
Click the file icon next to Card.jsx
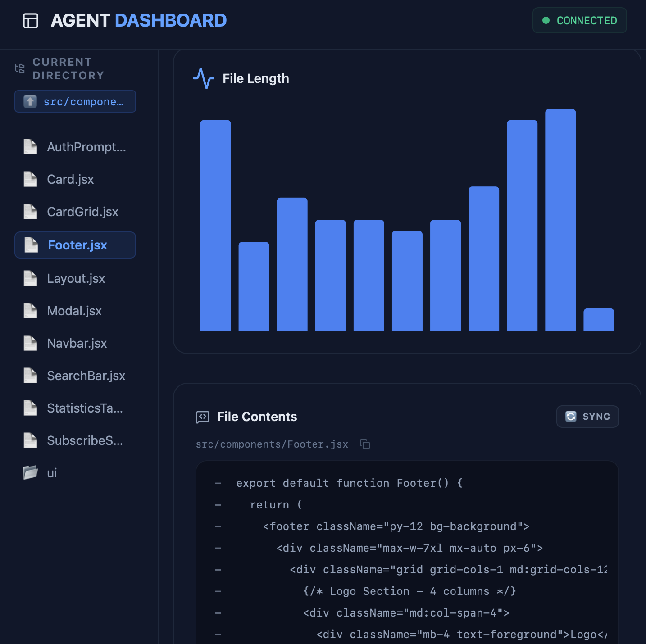coord(30,179)
